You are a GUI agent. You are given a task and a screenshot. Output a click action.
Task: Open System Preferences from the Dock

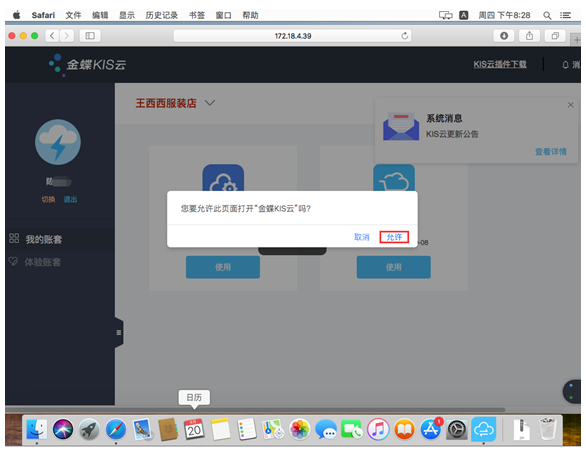point(457,429)
